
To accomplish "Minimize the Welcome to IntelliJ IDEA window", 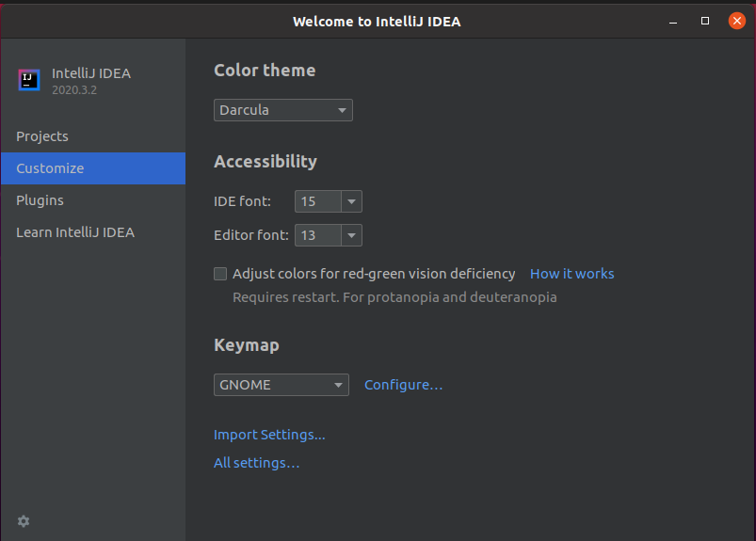I will point(673,22).
